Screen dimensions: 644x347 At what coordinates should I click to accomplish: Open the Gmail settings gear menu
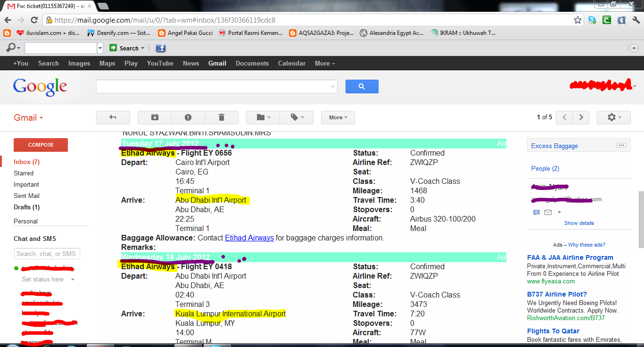pos(614,117)
